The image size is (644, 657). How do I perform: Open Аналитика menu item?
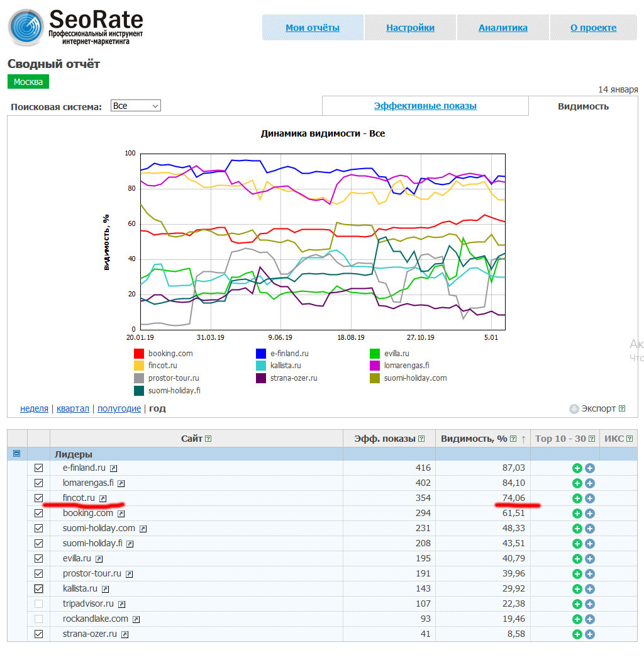pyautogui.click(x=503, y=28)
